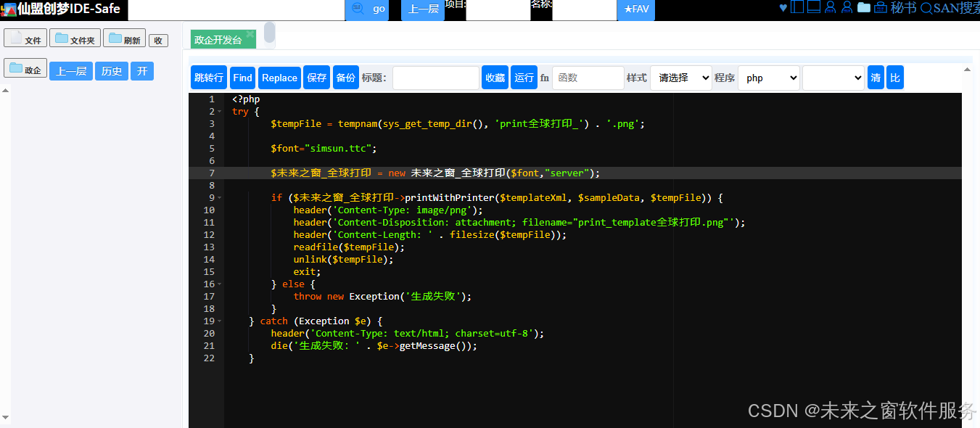980x428 pixels.
Task: Click the $font="simsun.ttc" line
Action: (324, 149)
